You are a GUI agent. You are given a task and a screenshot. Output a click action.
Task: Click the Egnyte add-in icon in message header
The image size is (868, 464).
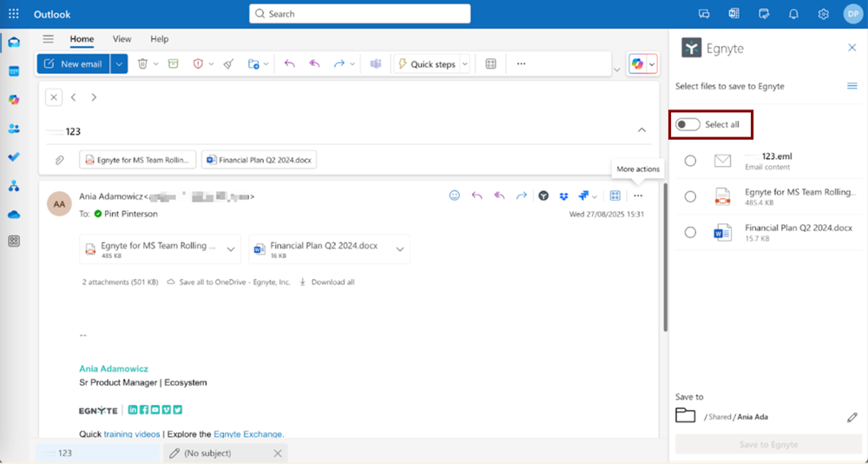click(x=543, y=196)
